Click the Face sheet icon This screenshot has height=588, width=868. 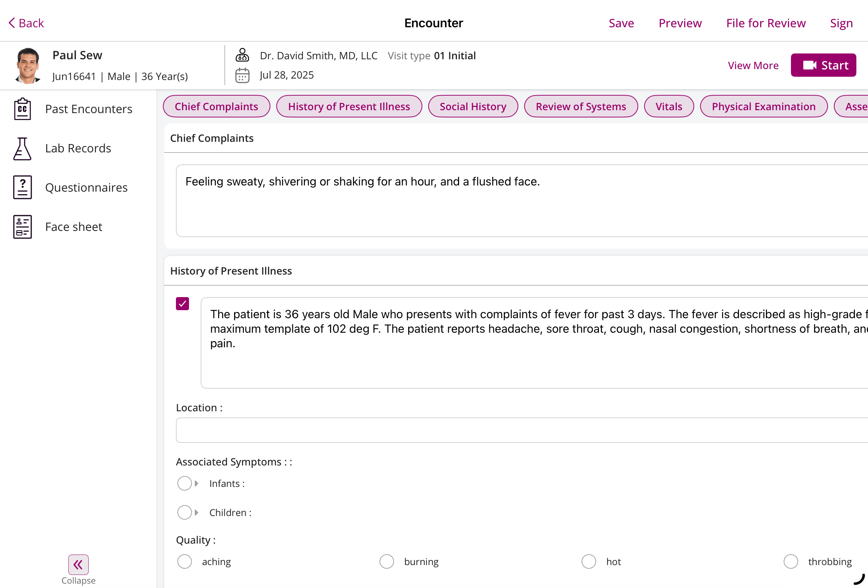[x=23, y=227]
